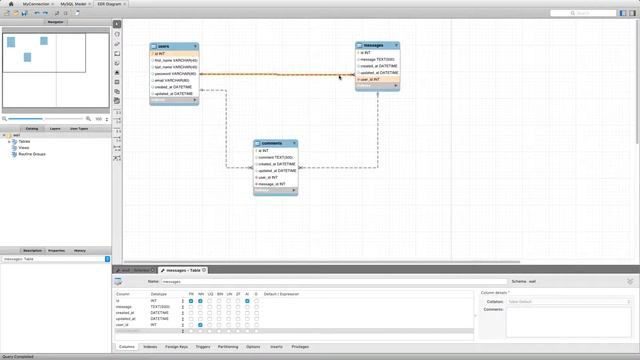
Task: Zoom out with the magnifier minus icon
Action: pyautogui.click(x=4, y=119)
